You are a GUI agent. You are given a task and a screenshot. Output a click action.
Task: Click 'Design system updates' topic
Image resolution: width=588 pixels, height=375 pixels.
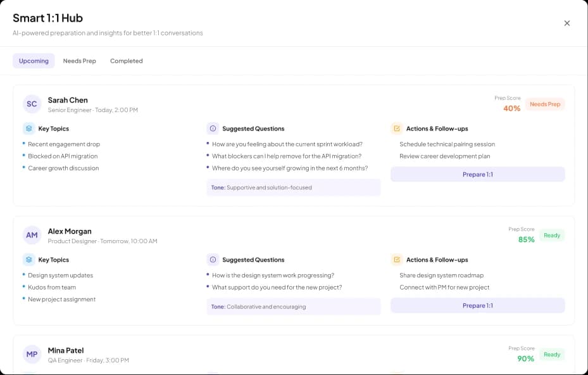point(60,275)
